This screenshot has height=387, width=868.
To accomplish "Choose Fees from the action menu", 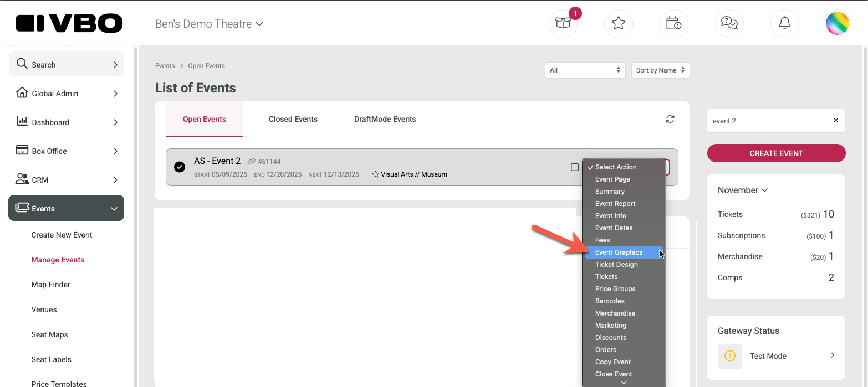I will tap(624, 240).
